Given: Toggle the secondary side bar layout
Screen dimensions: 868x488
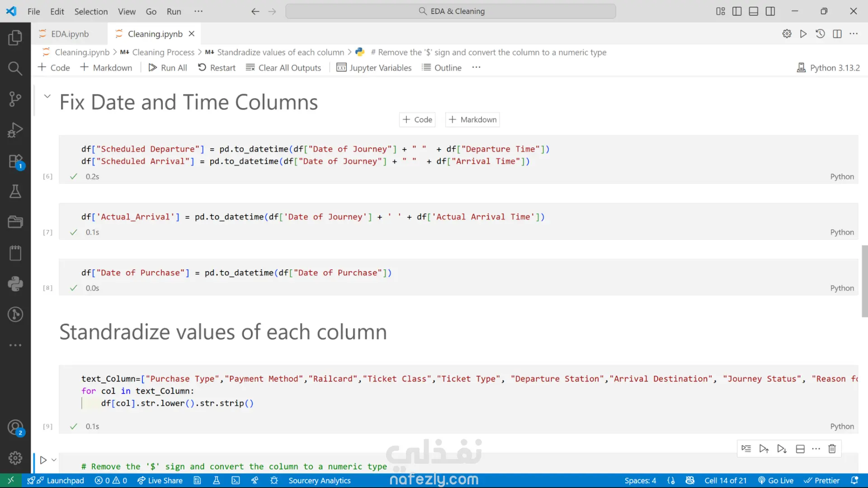Looking at the screenshot, I should pos(770,11).
